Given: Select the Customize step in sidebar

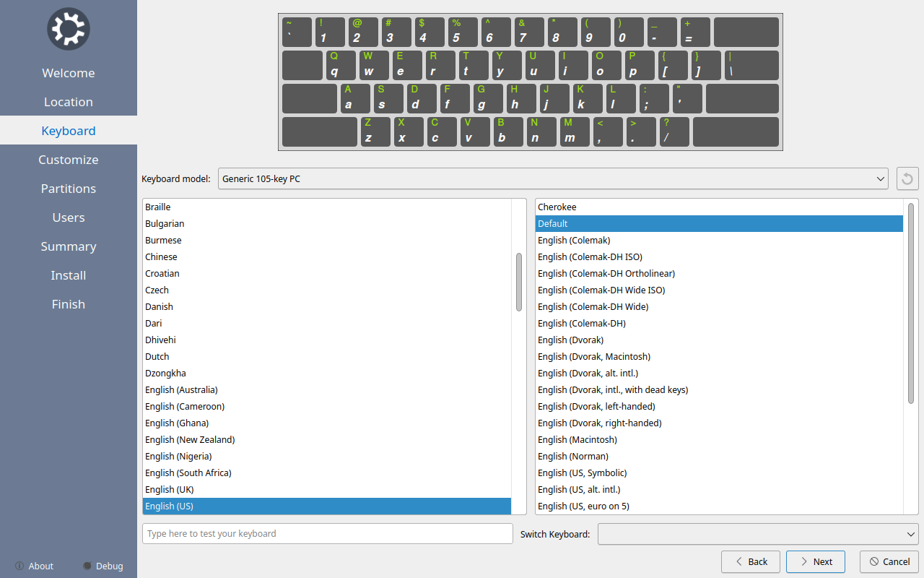Looking at the screenshot, I should pyautogui.click(x=69, y=160).
